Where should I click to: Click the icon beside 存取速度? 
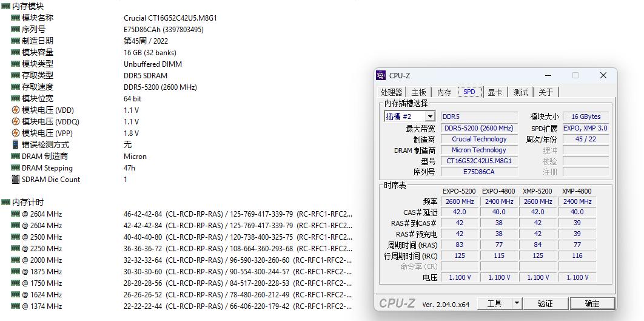15,87
